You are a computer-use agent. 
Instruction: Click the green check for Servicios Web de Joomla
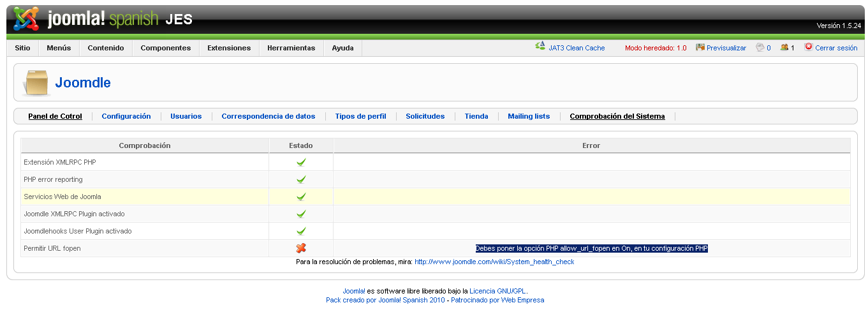(301, 197)
